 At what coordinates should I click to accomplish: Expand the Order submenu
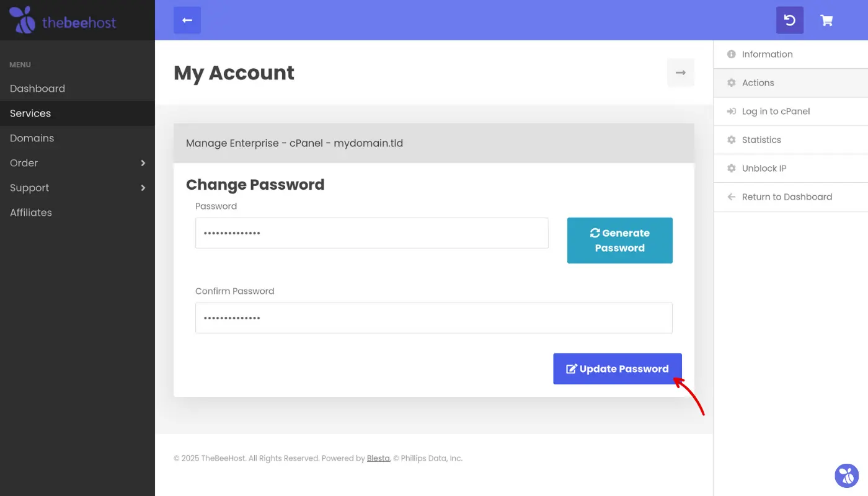[143, 163]
